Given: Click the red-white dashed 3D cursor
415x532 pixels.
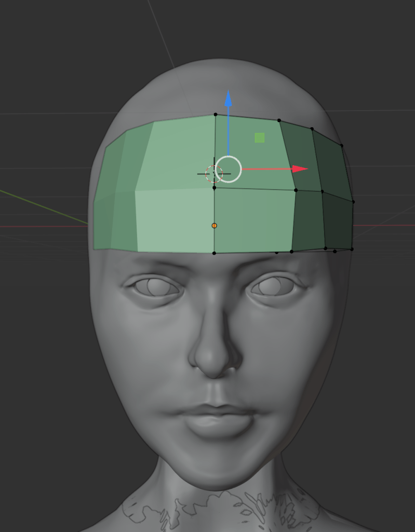Looking at the screenshot, I should click(213, 174).
